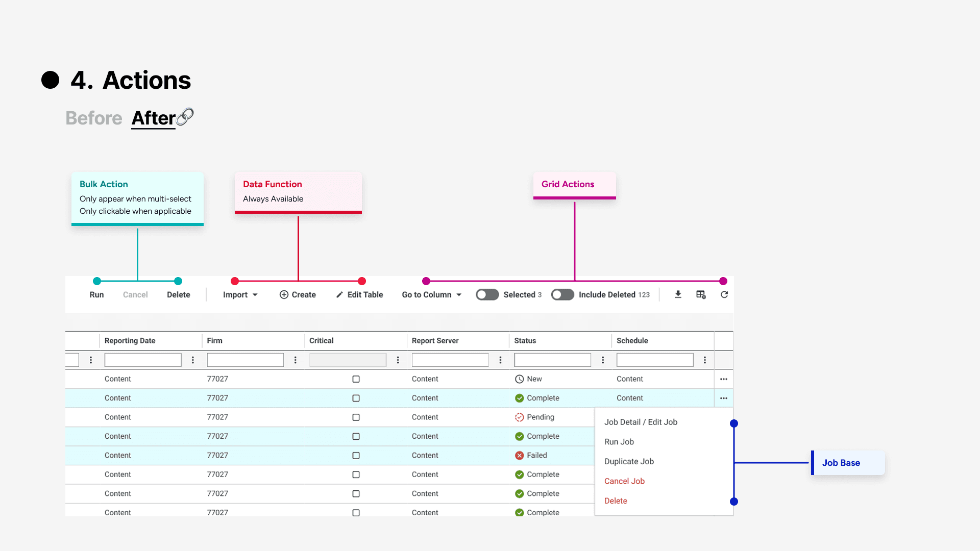Switch to the After tab
Image resolution: width=980 pixels, height=551 pixels.
pyautogui.click(x=154, y=118)
